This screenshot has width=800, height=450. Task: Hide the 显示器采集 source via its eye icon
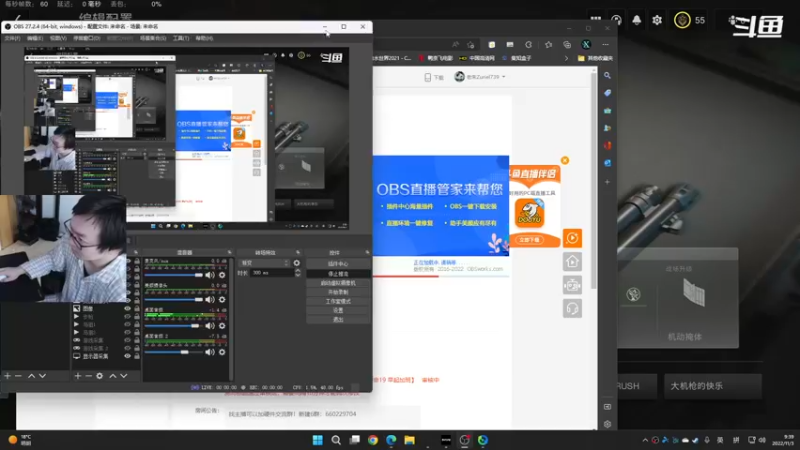(128, 356)
